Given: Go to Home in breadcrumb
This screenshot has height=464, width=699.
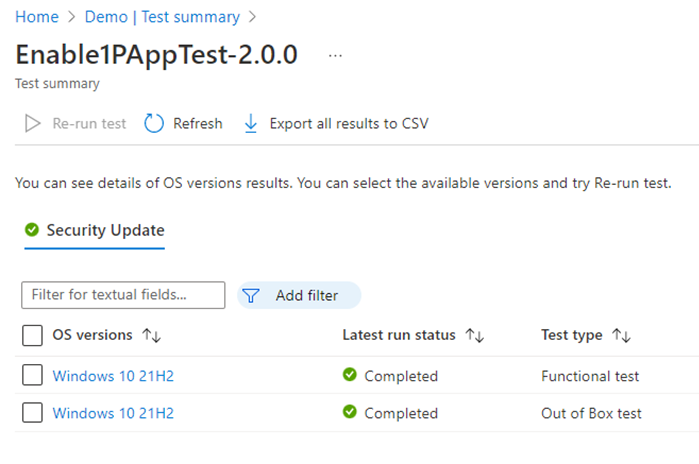Looking at the screenshot, I should pyautogui.click(x=37, y=17).
